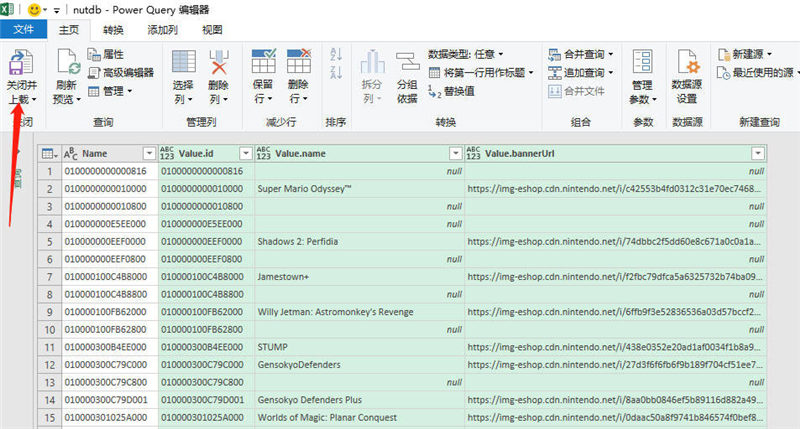
Task: Click the cell 'STUMP'
Action: point(359,347)
